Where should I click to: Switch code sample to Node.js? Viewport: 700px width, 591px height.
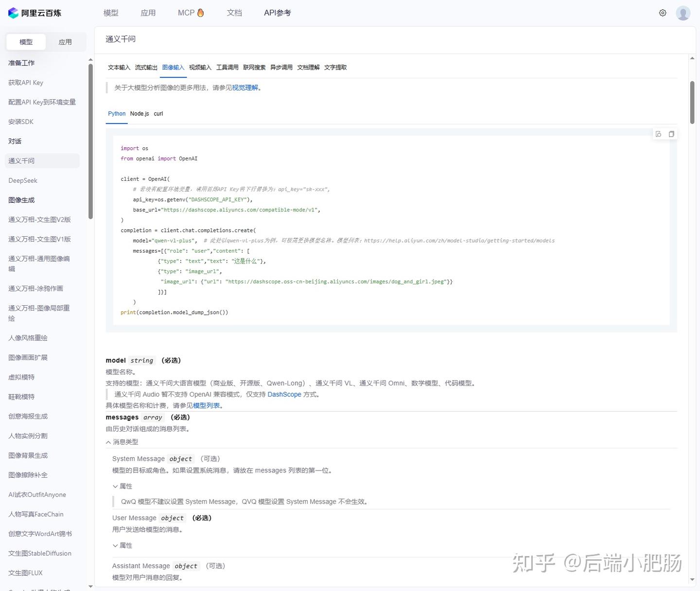coord(140,114)
